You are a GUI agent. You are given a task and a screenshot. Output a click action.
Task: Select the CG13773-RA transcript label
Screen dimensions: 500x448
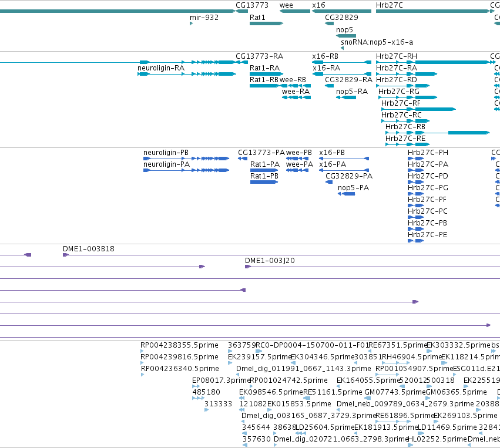pyautogui.click(x=259, y=56)
